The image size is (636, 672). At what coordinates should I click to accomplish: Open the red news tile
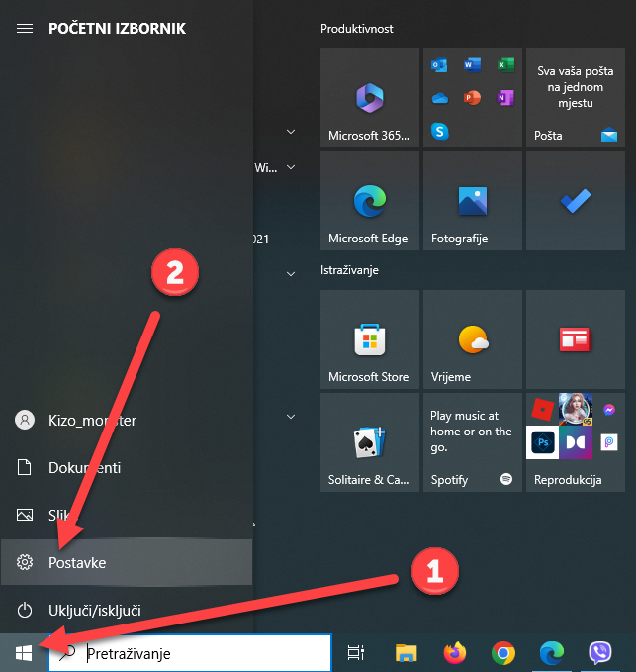pyautogui.click(x=575, y=339)
